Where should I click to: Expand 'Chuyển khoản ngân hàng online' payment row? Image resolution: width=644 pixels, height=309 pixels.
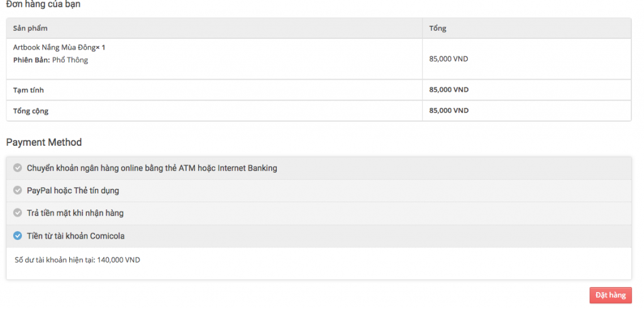(x=319, y=168)
